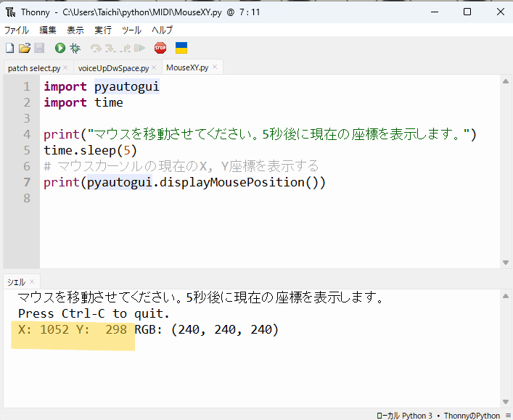Click the Ukraine flag icon

(x=181, y=48)
